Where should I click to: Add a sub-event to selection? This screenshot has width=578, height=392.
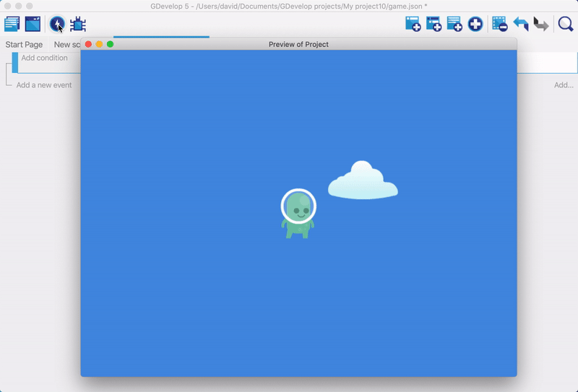tap(434, 25)
